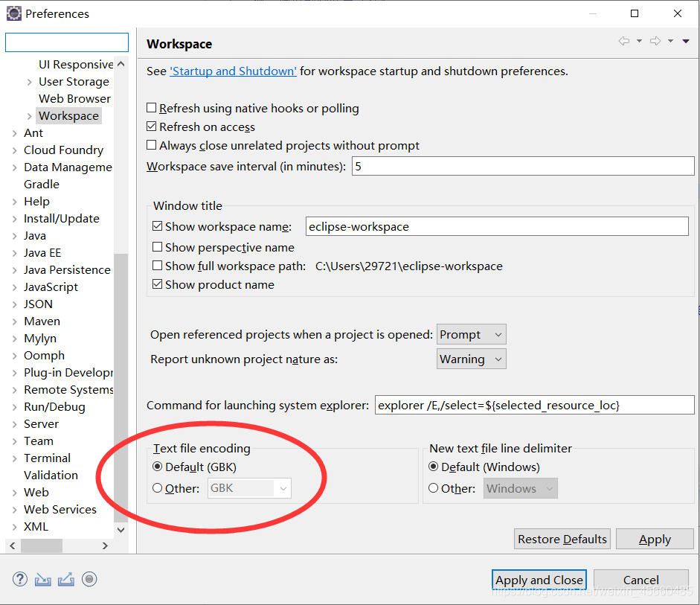This screenshot has height=605, width=700.
Task: Click inside the preferences filter search box
Action: coord(66,42)
